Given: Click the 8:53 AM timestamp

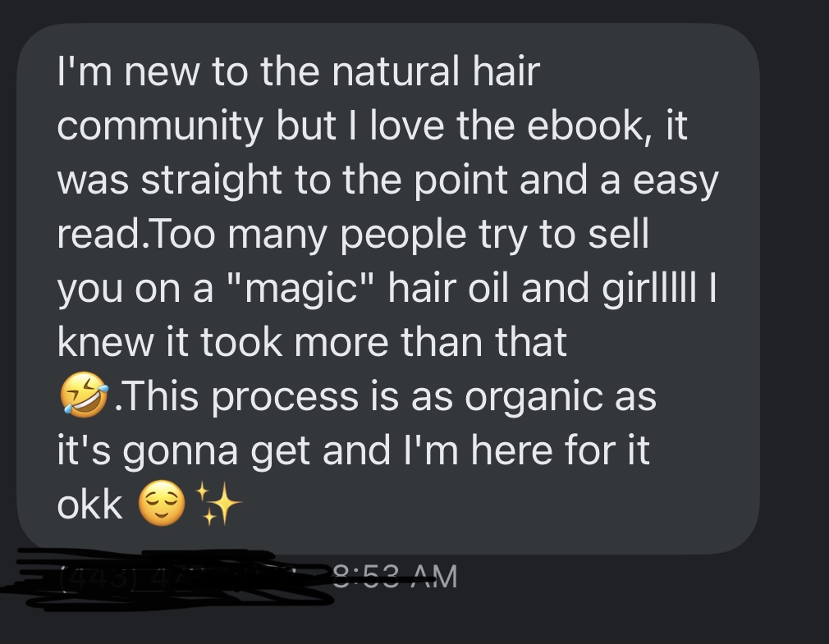Looking at the screenshot, I should (396, 577).
